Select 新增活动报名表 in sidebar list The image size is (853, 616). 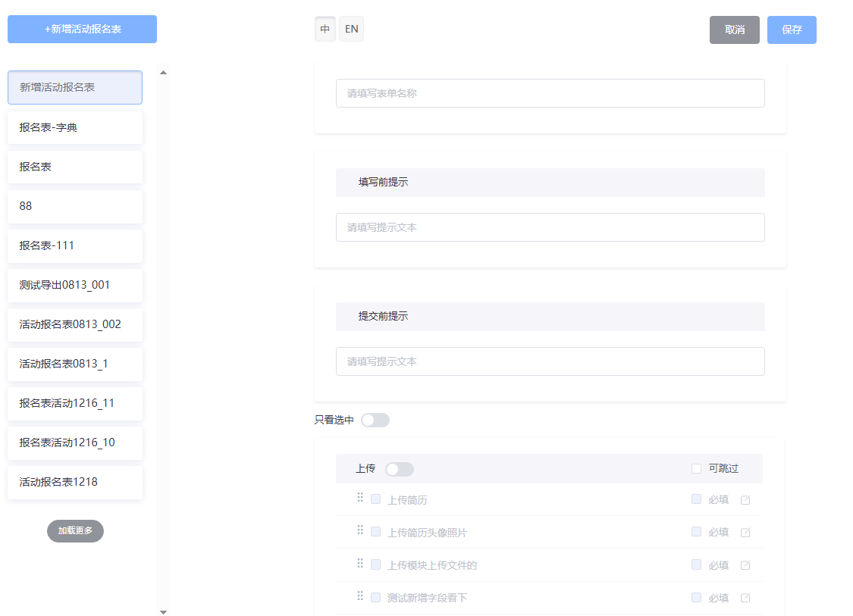pyautogui.click(x=75, y=88)
